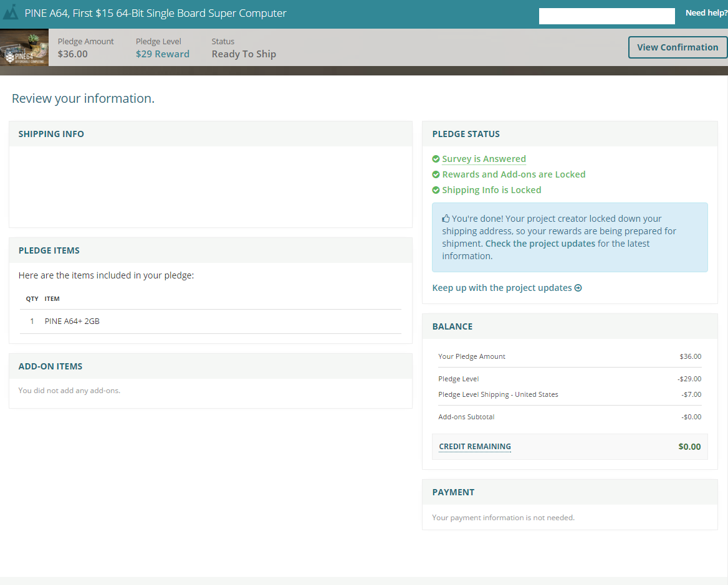
Task: Open the $29 Reward pledge level link
Action: (163, 54)
